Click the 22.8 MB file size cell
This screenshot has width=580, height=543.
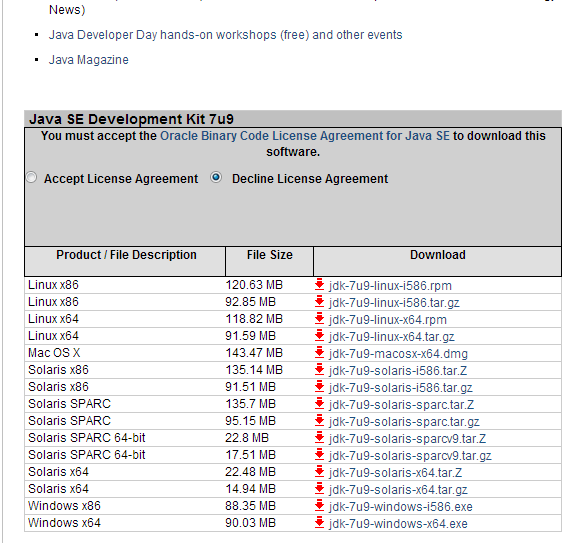247,438
